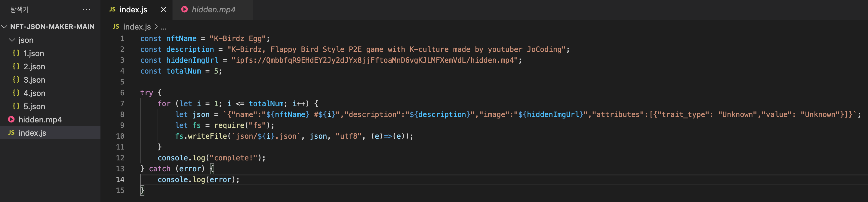Click the braces icon next to 1.json
Screen dimensions: 868x202
coord(16,53)
